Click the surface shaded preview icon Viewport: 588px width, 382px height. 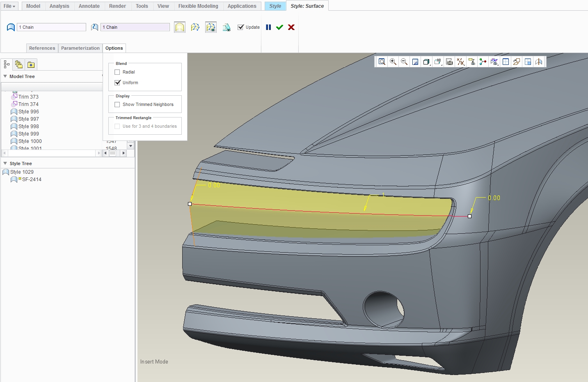227,27
